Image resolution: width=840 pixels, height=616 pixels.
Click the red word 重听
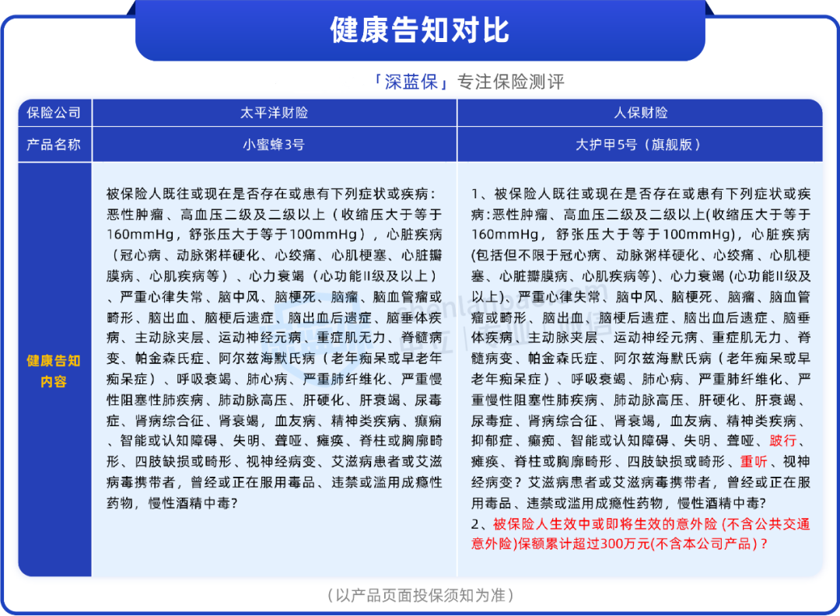pos(753,462)
